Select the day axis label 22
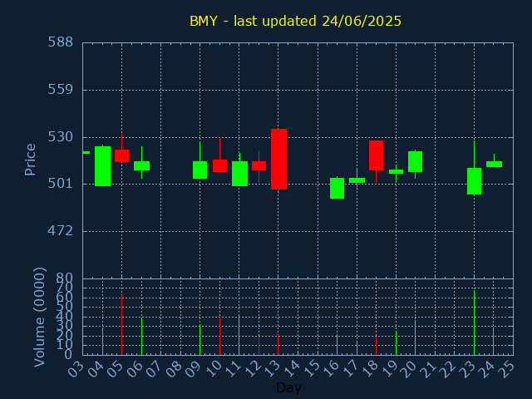This screenshot has width=532, height=399. [x=449, y=369]
